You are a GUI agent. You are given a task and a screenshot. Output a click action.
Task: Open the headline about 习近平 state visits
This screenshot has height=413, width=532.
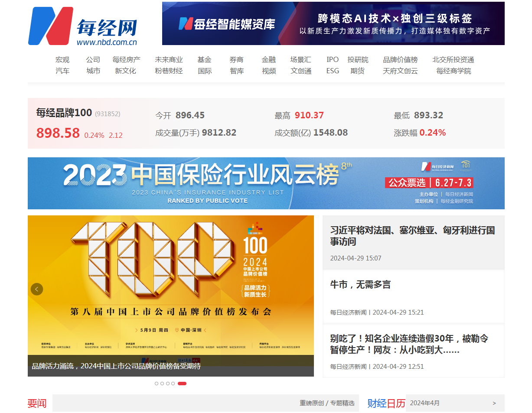(x=412, y=236)
